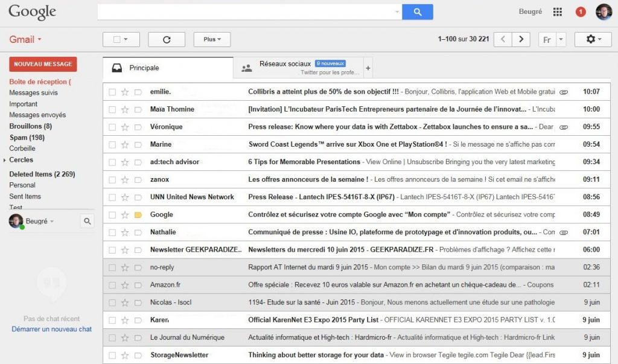
Task: Click the Beugré account name link
Action: pyautogui.click(x=530, y=12)
